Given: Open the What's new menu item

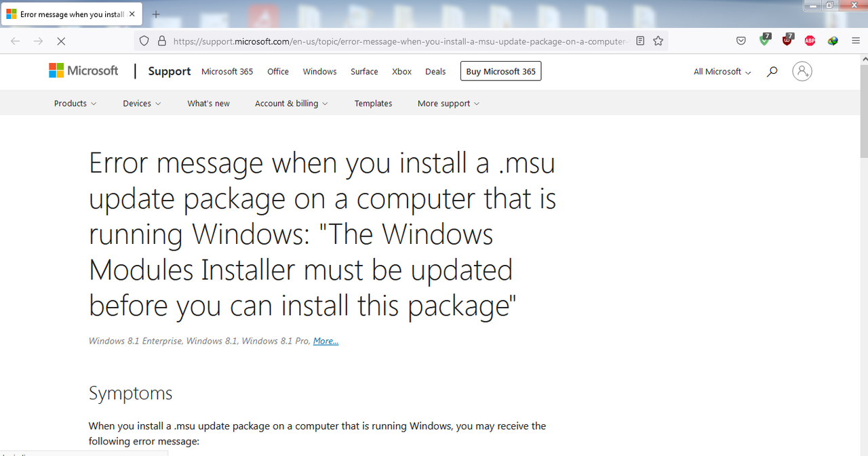Looking at the screenshot, I should tap(208, 103).
